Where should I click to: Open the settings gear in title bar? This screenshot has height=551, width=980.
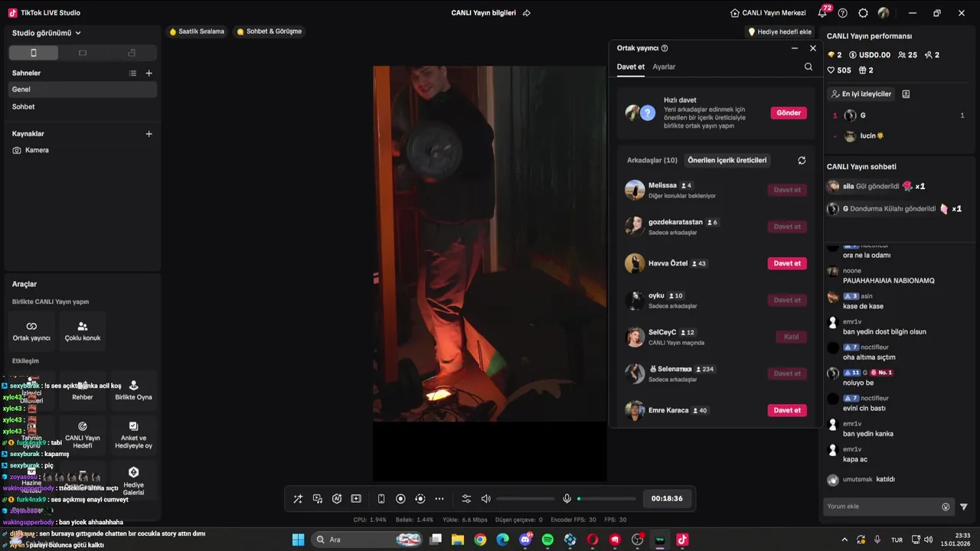(x=863, y=13)
